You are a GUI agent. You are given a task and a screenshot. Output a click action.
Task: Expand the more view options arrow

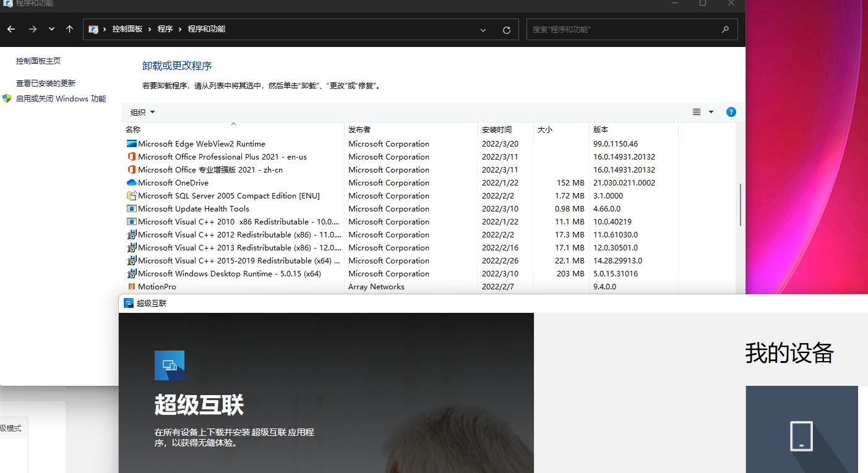pyautogui.click(x=711, y=112)
